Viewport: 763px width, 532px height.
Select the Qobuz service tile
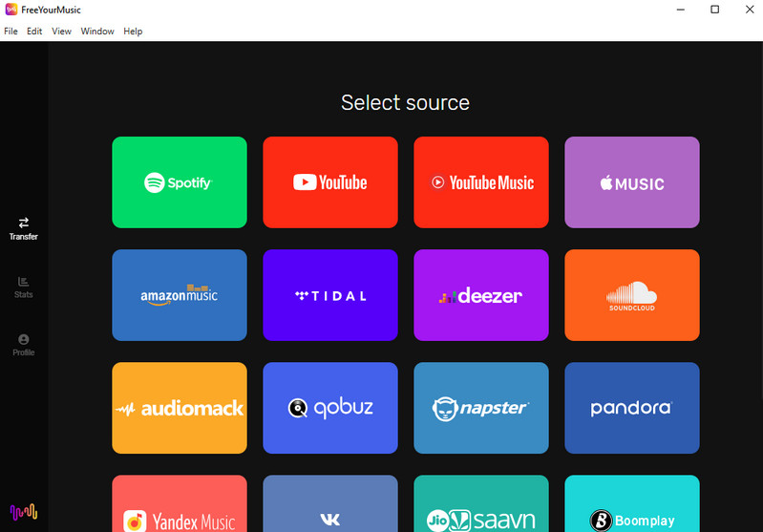pos(329,408)
